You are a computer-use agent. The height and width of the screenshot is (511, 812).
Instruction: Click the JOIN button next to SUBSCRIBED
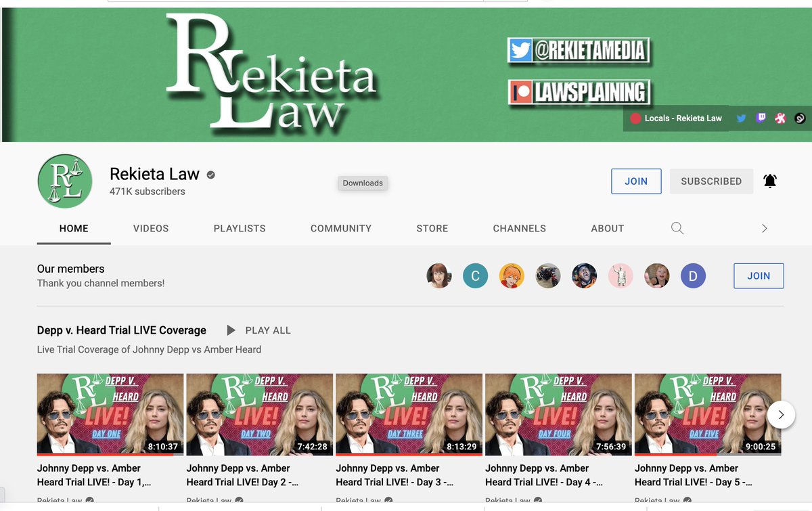pos(636,181)
